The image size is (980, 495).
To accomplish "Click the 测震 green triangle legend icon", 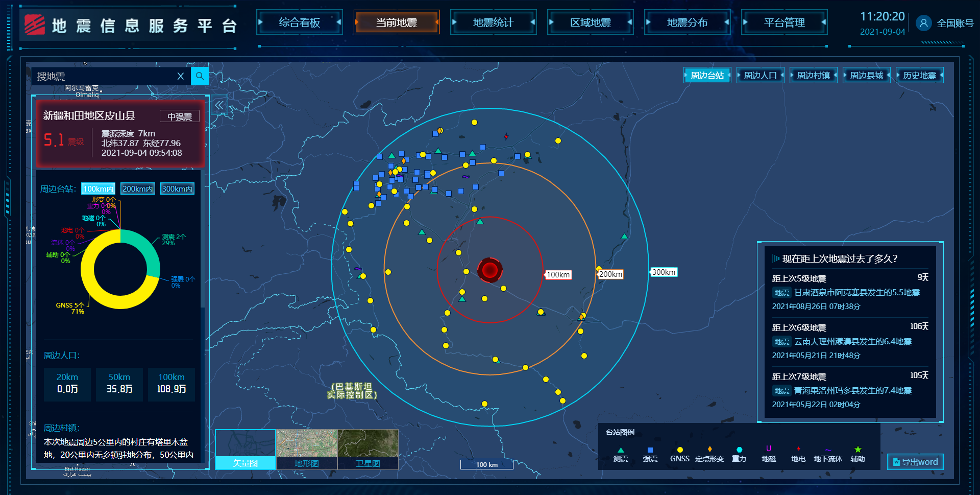I will click(621, 450).
